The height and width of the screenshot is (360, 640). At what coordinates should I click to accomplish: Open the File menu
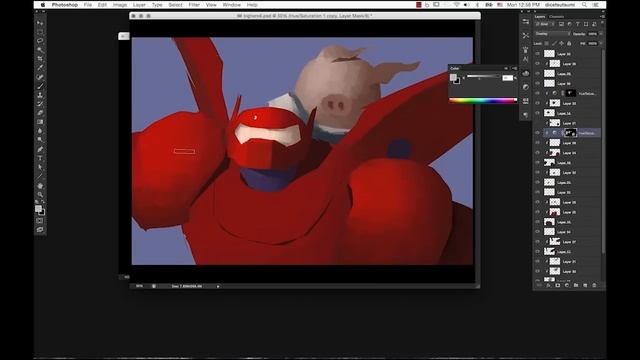tap(88, 5)
